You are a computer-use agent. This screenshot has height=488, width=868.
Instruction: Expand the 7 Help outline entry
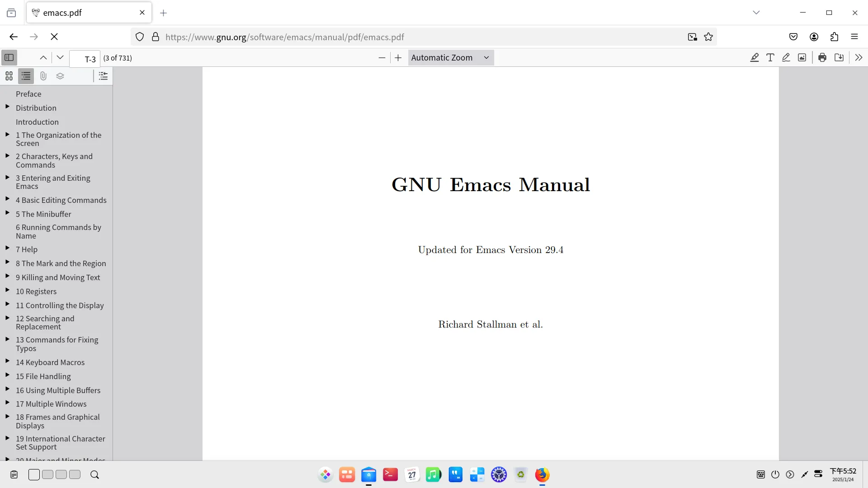click(x=7, y=248)
